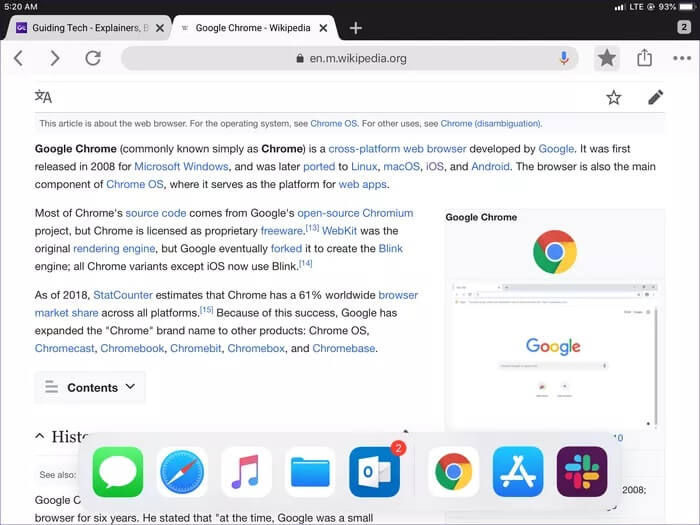Follow the WebKit link

pos(339,231)
